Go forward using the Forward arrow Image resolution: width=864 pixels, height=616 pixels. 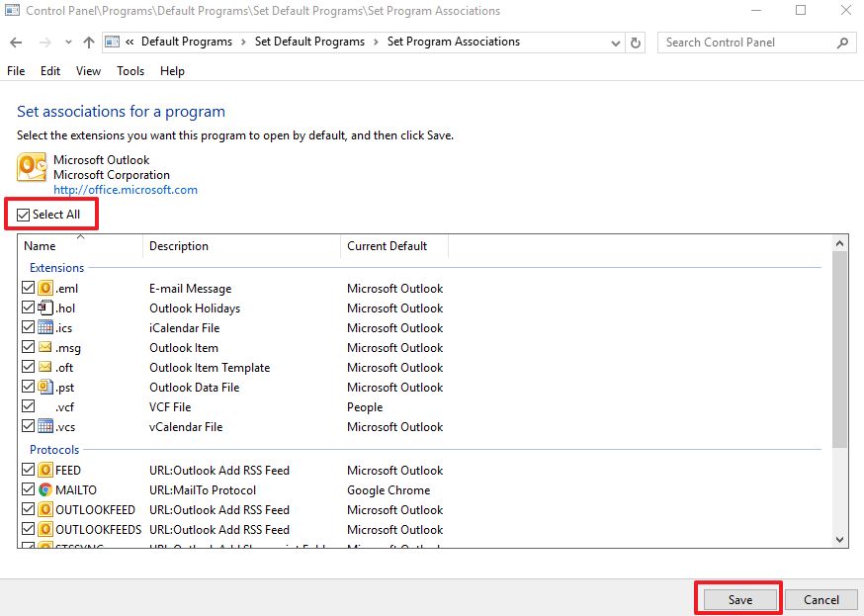(45, 43)
